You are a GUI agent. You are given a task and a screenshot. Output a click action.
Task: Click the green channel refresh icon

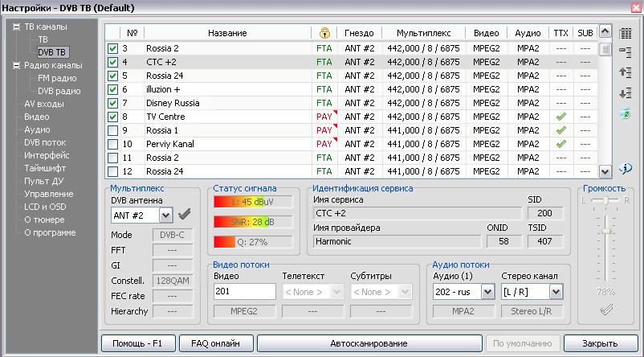coord(626,113)
